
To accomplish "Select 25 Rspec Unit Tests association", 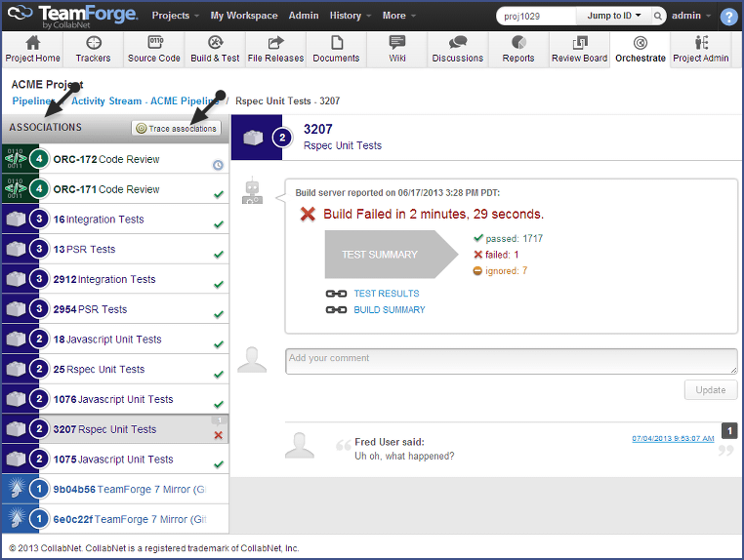I will (116, 369).
